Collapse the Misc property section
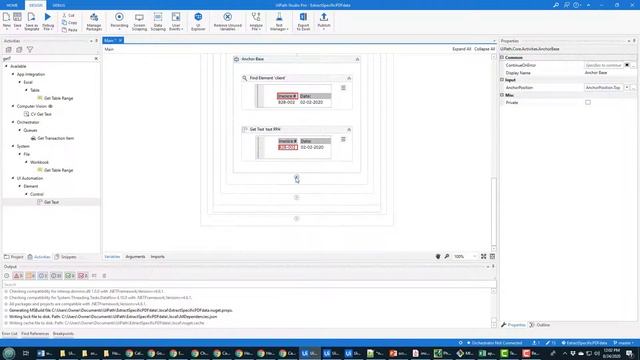The height and width of the screenshot is (360, 640). coord(502,95)
